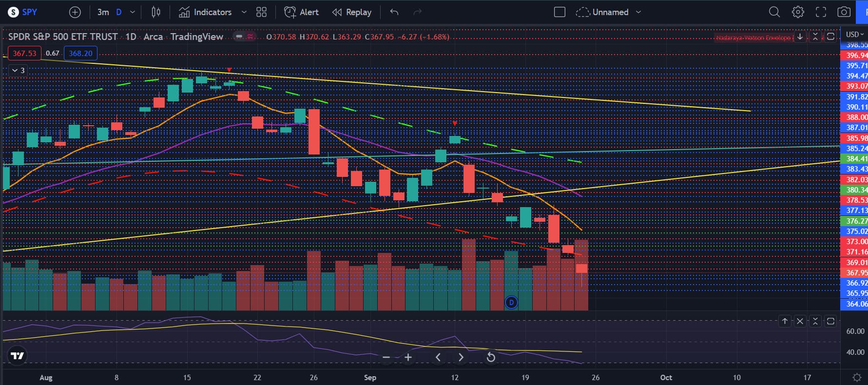Click the 368.20 buy price button
Image resolution: width=868 pixels, height=385 pixels.
(80, 53)
